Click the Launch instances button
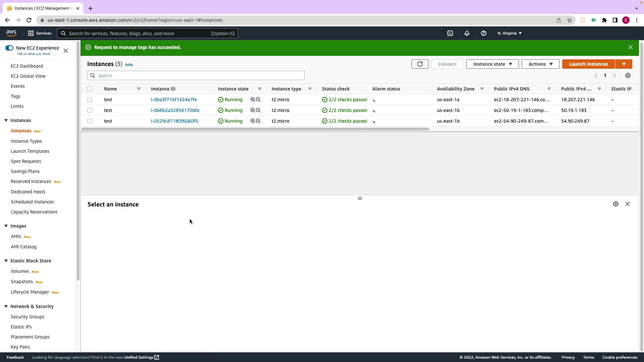The width and height of the screenshot is (644, 362). pos(588,64)
